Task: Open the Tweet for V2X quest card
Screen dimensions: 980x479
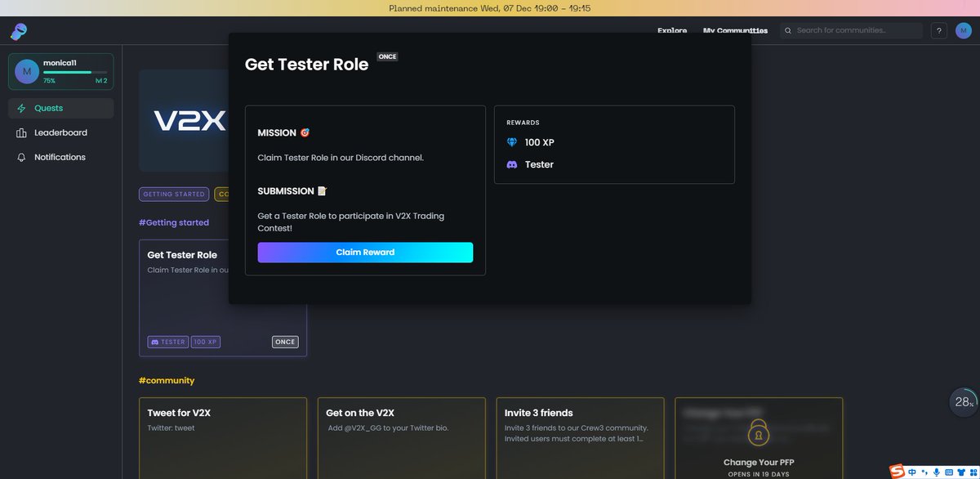Action: point(223,438)
